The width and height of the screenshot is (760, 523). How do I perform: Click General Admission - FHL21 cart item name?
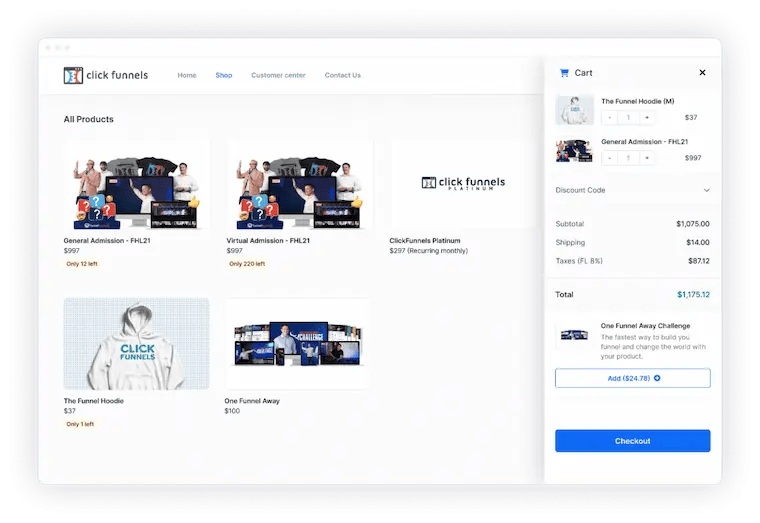point(644,142)
